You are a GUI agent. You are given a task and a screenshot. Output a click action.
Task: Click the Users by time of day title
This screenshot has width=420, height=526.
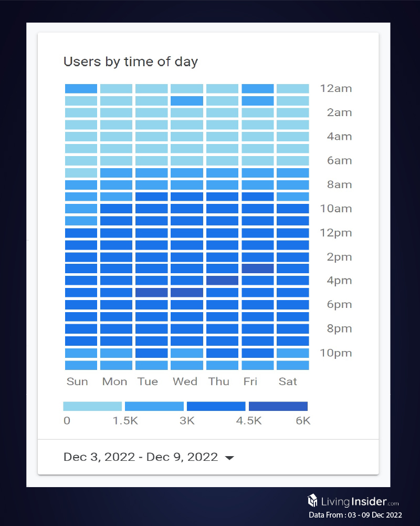(x=131, y=61)
